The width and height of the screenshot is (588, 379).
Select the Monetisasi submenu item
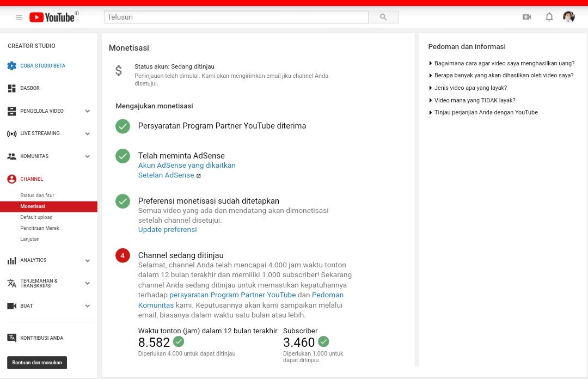(49, 206)
